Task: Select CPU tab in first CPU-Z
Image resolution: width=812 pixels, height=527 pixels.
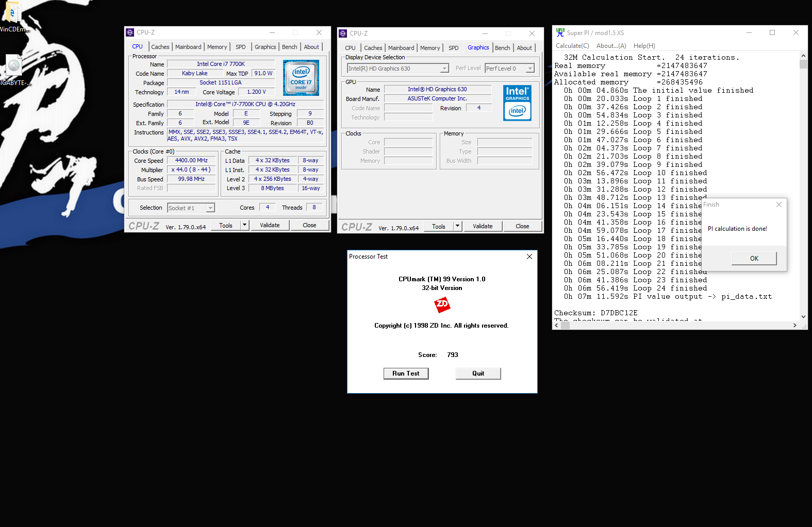Action: tap(138, 46)
